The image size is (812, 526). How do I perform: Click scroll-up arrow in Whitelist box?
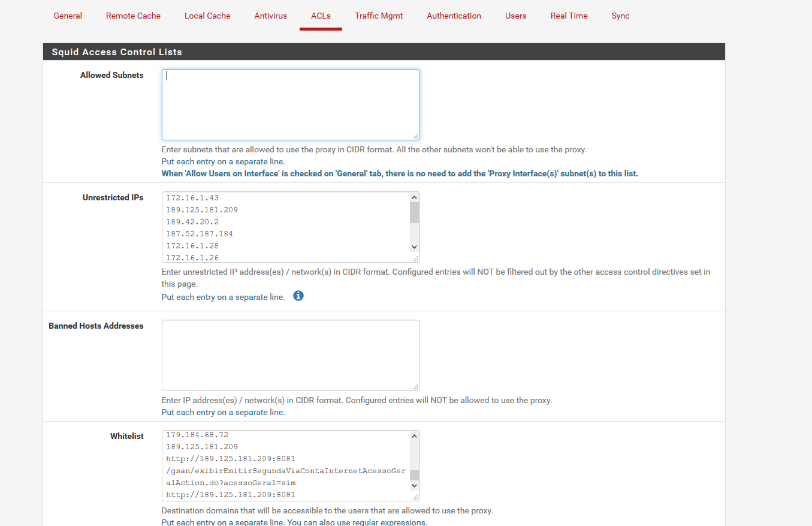(x=414, y=436)
